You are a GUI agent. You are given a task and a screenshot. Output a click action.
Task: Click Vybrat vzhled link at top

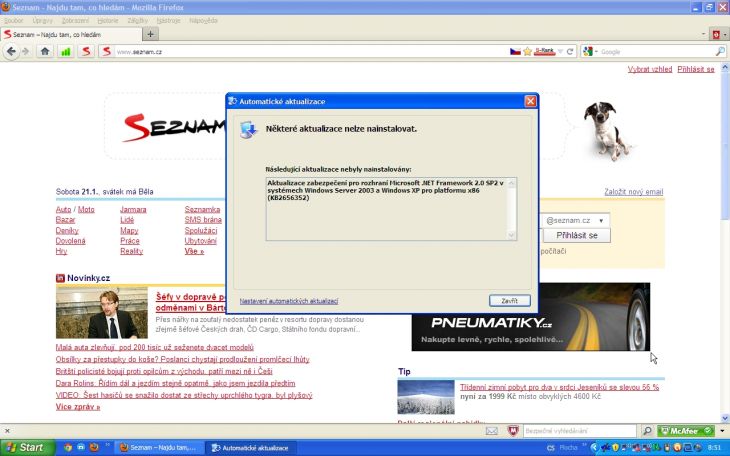649,69
